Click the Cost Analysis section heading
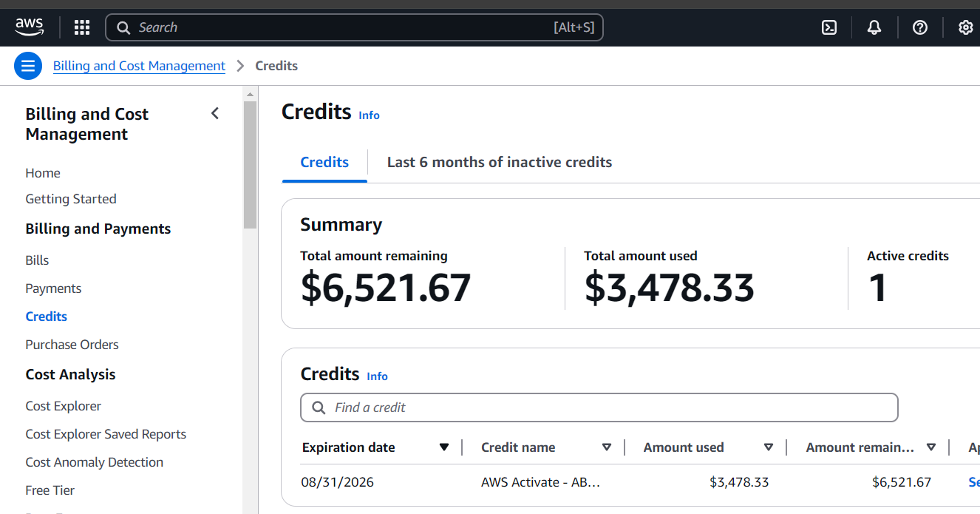The height and width of the screenshot is (514, 980). pyautogui.click(x=70, y=375)
